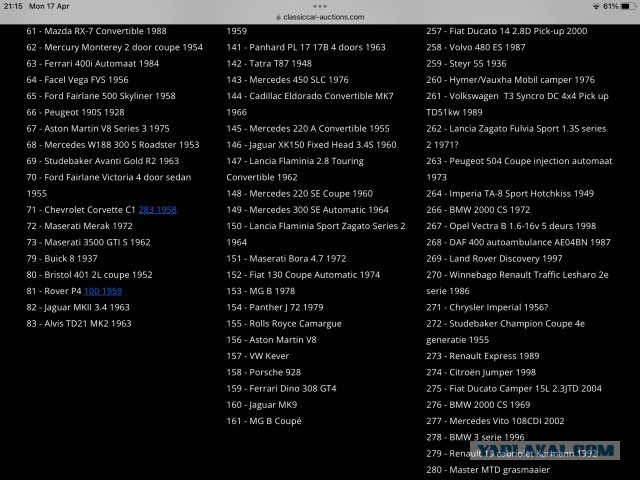Select 267 - Opel Vectra B entry
This screenshot has width=640, height=480.
click(511, 226)
